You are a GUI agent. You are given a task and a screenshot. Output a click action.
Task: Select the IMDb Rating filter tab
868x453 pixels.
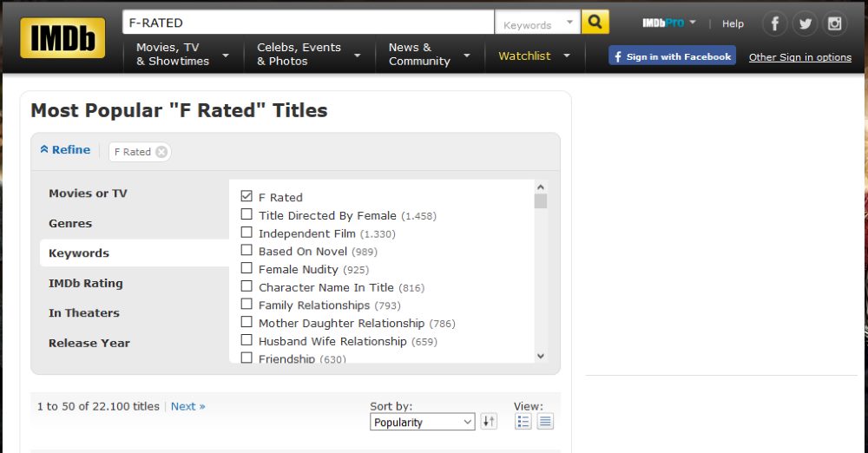(x=86, y=283)
